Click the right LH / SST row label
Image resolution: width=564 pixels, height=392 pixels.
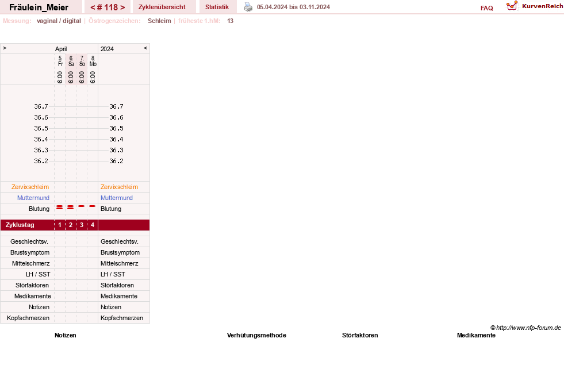click(113, 274)
